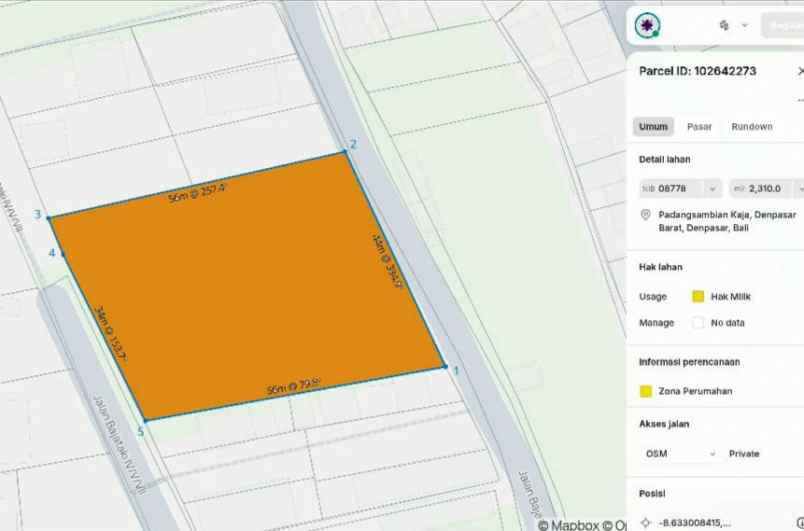Expand the language selector chevron
The image size is (804, 531).
[x=744, y=25]
